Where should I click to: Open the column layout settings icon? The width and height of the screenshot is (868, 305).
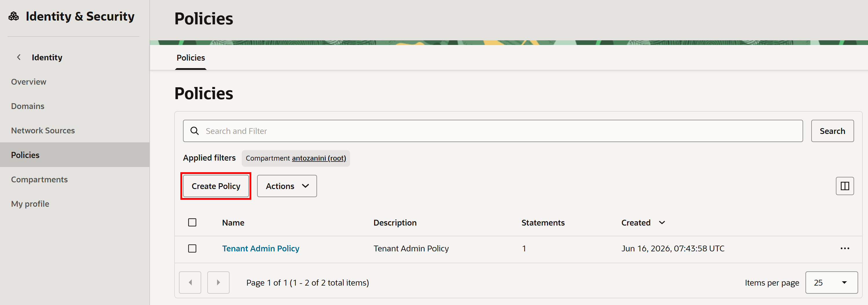click(x=845, y=186)
